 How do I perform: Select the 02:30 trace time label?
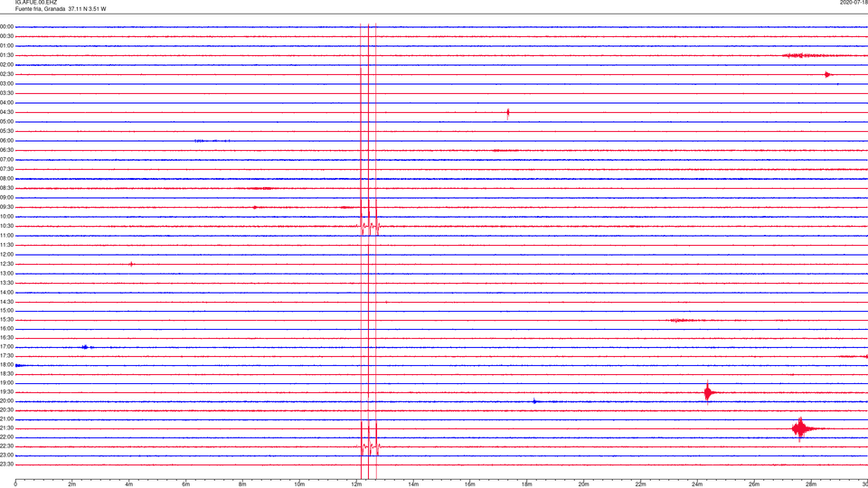tap(7, 74)
